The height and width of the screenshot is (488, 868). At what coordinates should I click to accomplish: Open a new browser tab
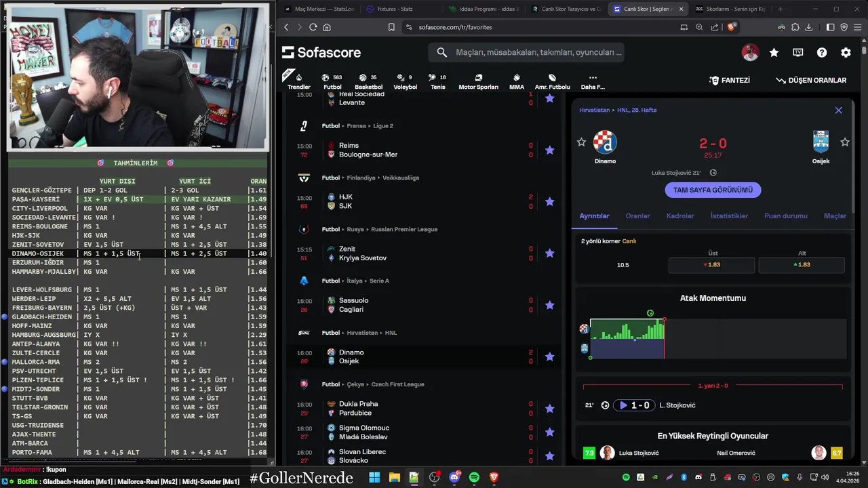[x=780, y=9]
